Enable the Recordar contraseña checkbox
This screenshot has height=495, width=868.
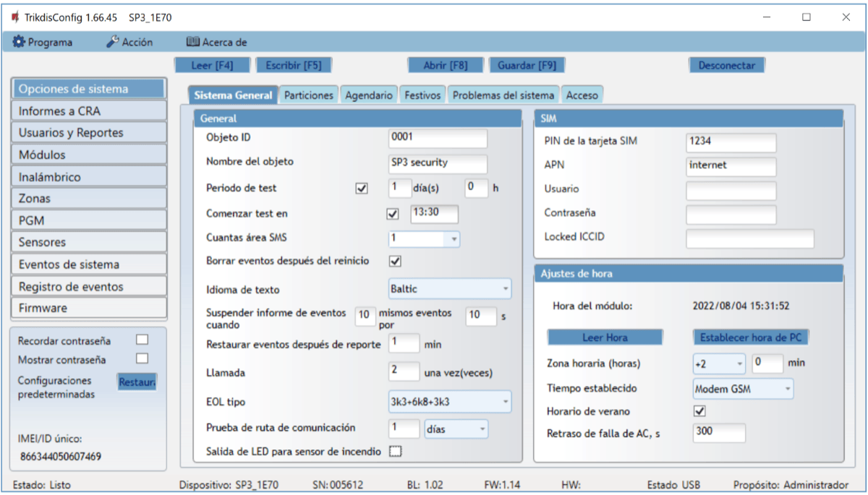point(142,340)
